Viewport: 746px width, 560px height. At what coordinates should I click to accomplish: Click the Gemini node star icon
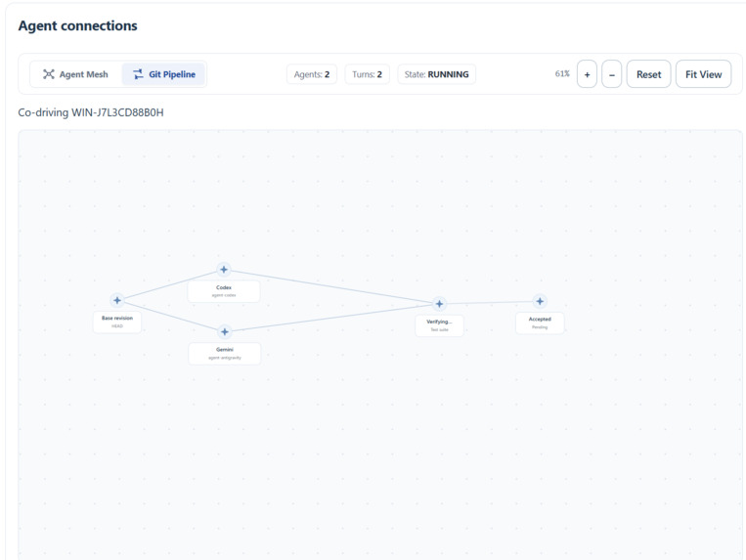coord(225,332)
